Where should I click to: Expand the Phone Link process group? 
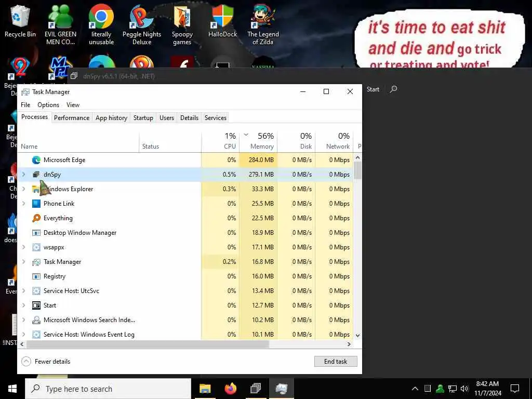24,204
